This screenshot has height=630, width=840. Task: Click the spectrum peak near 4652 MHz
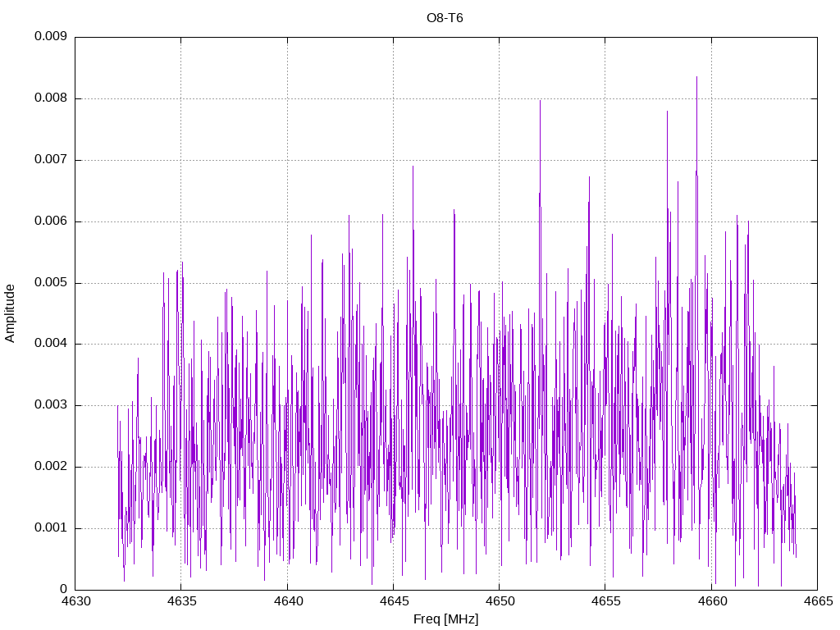(540, 101)
